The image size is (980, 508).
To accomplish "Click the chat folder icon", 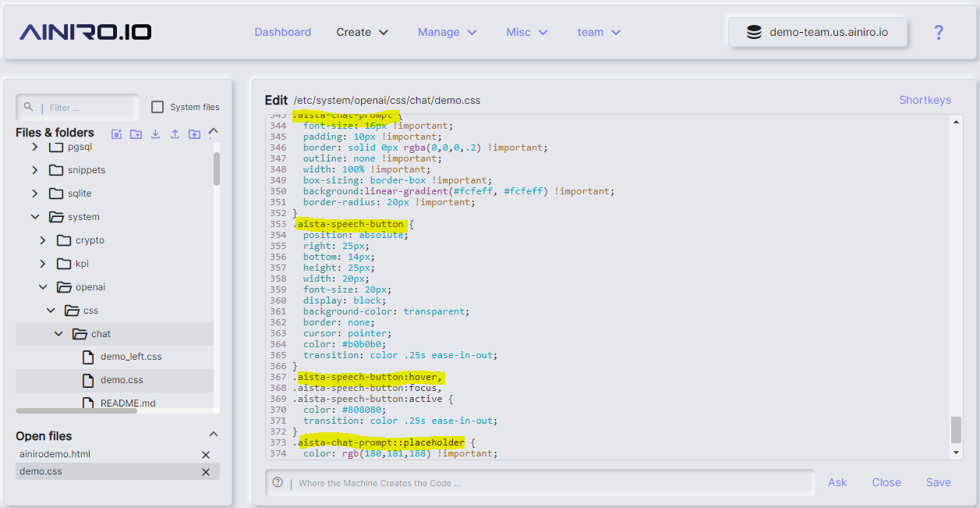I will [80, 333].
